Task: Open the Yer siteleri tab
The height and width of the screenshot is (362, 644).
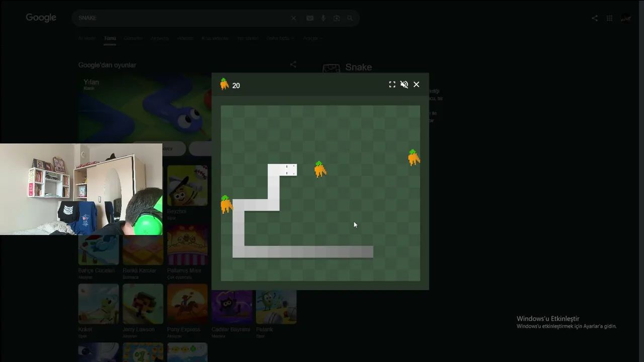Action: tap(248, 38)
